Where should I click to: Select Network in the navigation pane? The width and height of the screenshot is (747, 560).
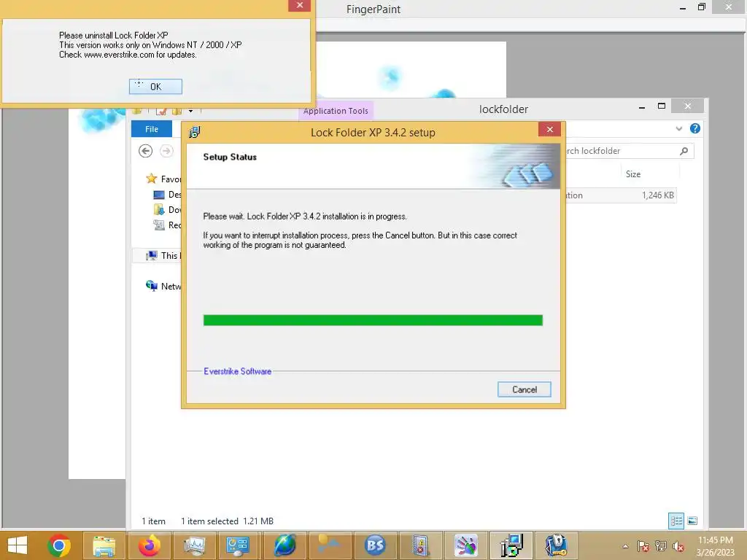(x=163, y=286)
